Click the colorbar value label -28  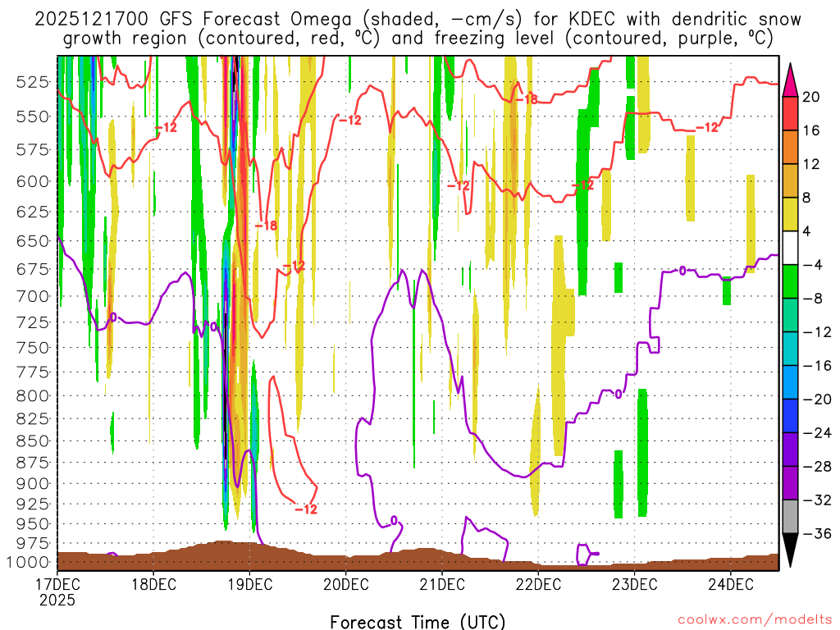[817, 466]
